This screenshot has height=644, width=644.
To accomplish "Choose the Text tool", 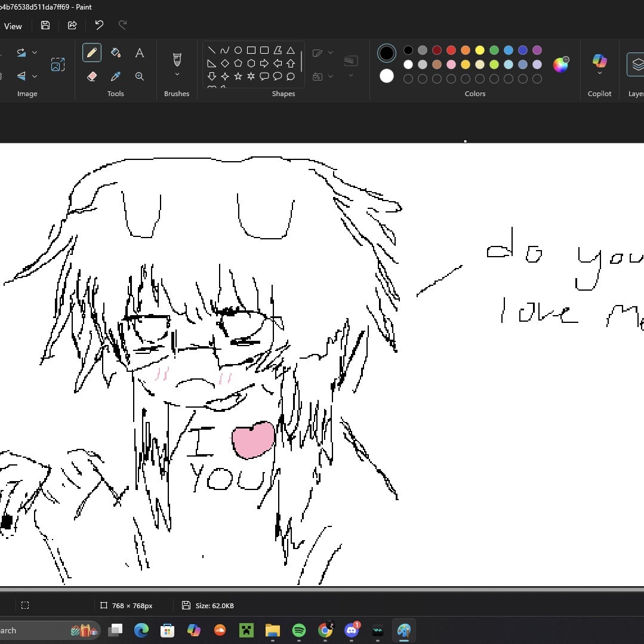I will point(139,53).
